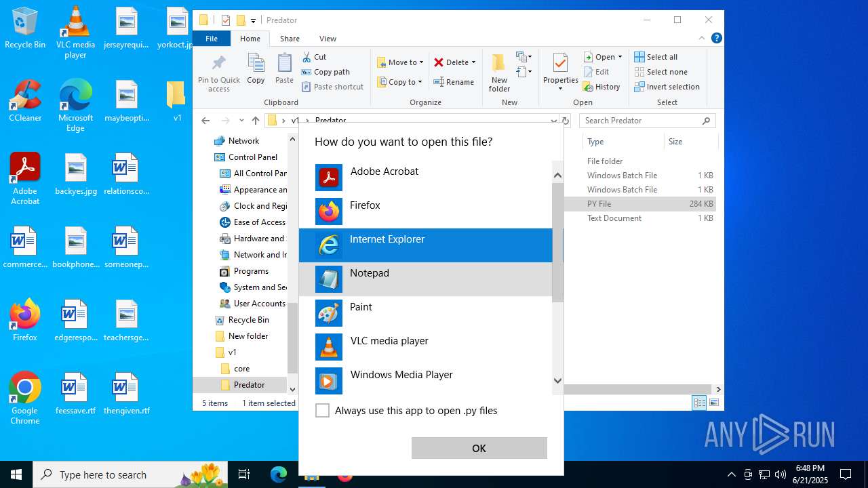Open the Recycle Bin desktop icon
Image resolution: width=868 pixels, height=488 pixels.
click(x=25, y=28)
